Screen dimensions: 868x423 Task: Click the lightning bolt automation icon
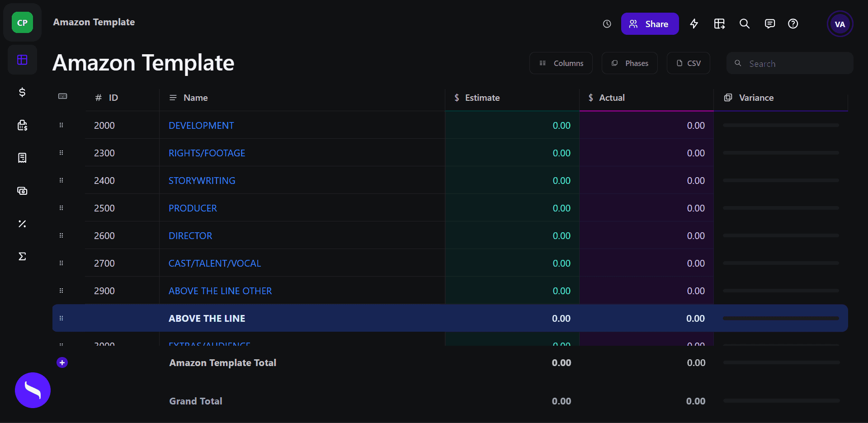coord(694,24)
